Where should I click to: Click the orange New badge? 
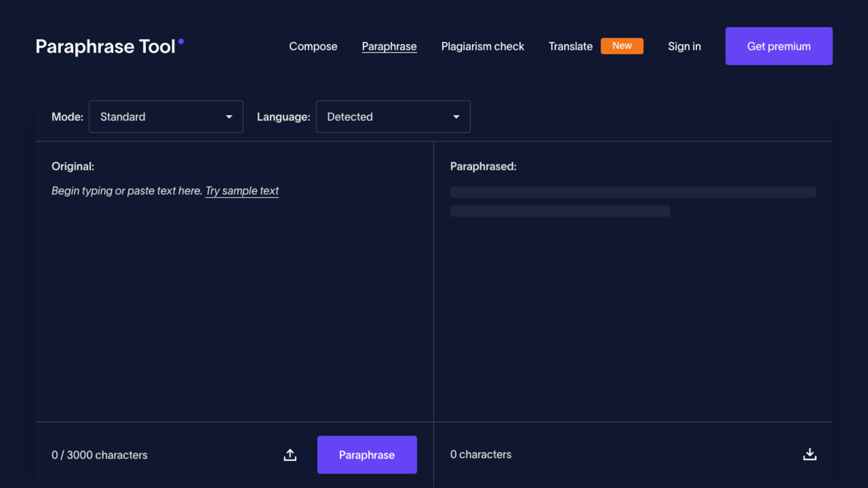[x=622, y=46]
